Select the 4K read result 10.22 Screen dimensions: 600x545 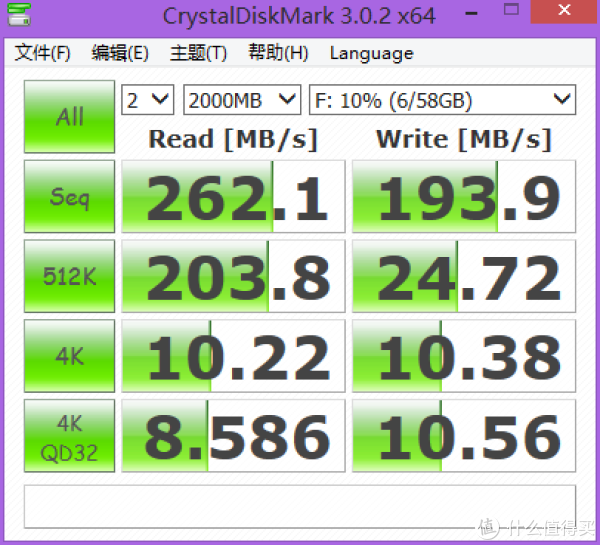233,356
